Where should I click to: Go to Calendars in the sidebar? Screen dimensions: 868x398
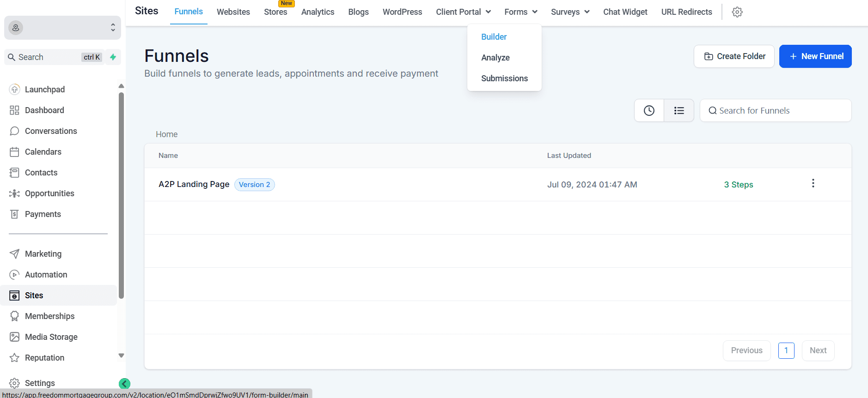[x=43, y=152]
